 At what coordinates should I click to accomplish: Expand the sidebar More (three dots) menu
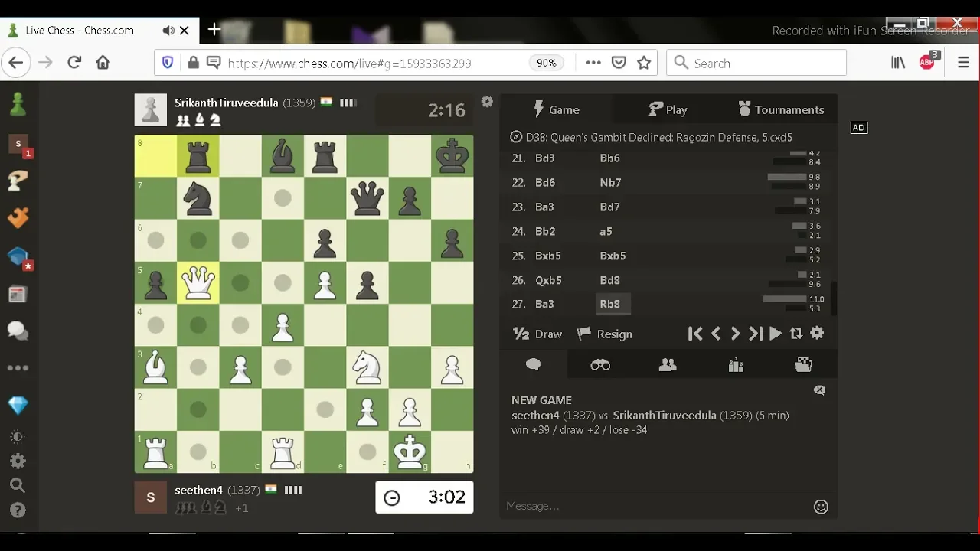tap(18, 368)
